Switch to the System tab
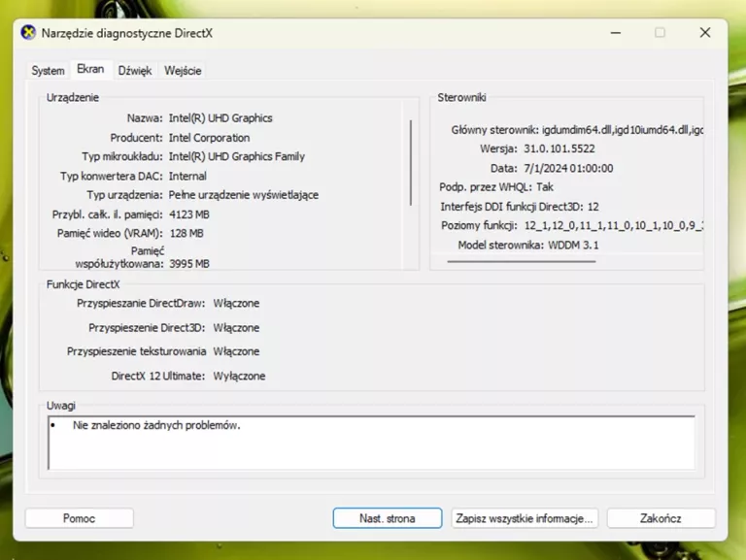Viewport: 746px width, 560px height. pos(48,71)
